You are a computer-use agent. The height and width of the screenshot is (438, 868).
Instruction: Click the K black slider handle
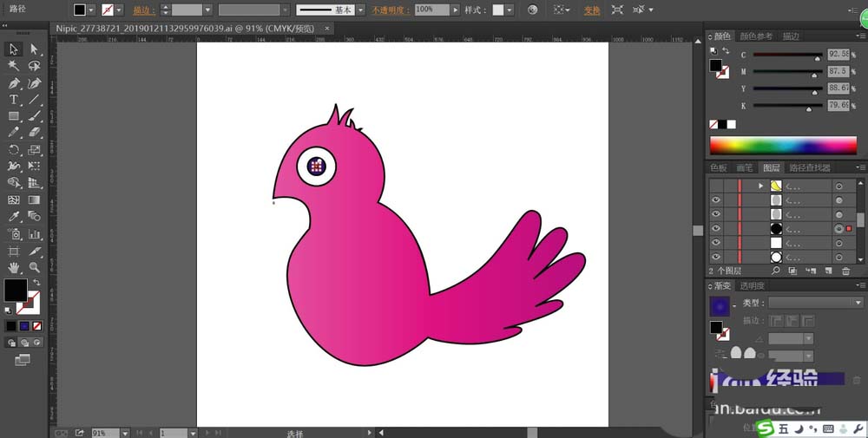tap(808, 109)
